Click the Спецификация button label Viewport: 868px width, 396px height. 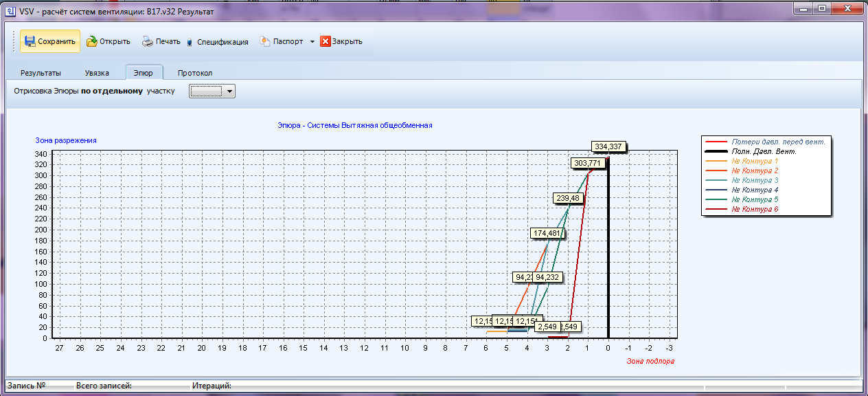(222, 42)
